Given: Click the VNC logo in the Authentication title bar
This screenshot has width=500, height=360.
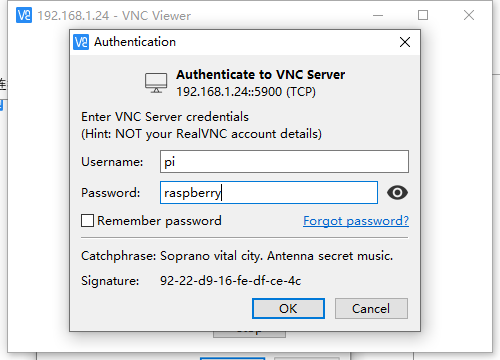Looking at the screenshot, I should 81,42.
